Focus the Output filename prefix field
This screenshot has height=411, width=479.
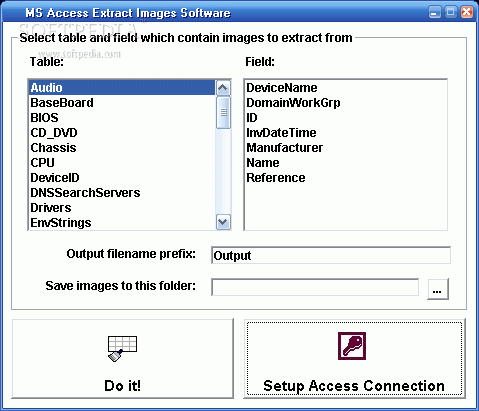pos(331,255)
